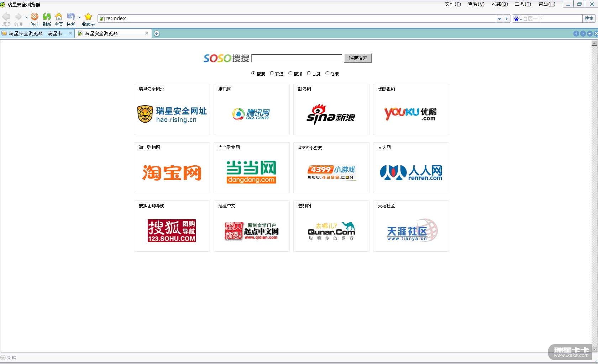Click the 完成 status bar text
The width and height of the screenshot is (598, 364).
coord(11,358)
